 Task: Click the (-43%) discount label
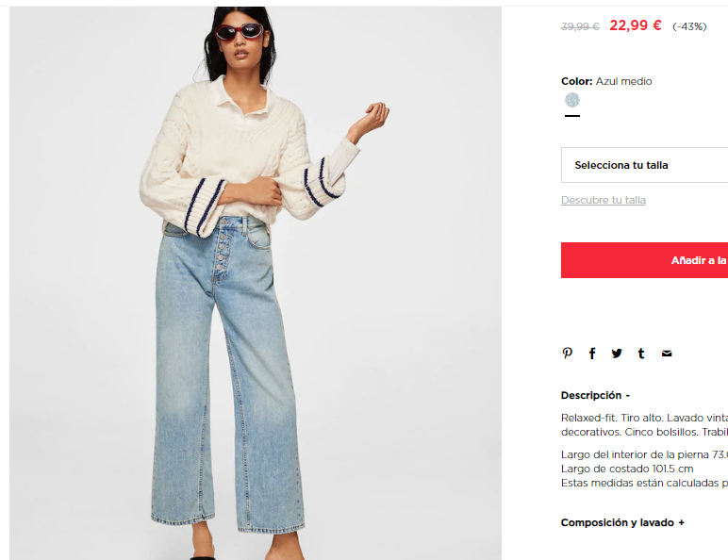pos(689,26)
